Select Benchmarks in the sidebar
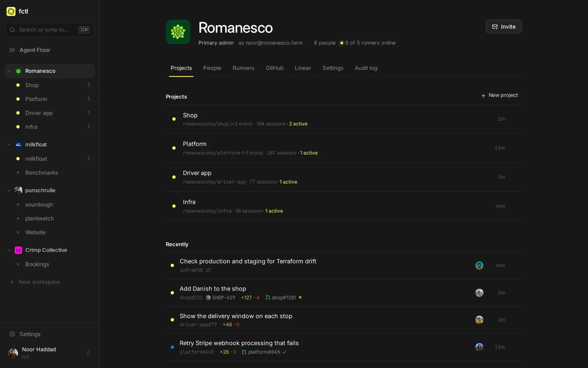The image size is (588, 368). pyautogui.click(x=49, y=173)
